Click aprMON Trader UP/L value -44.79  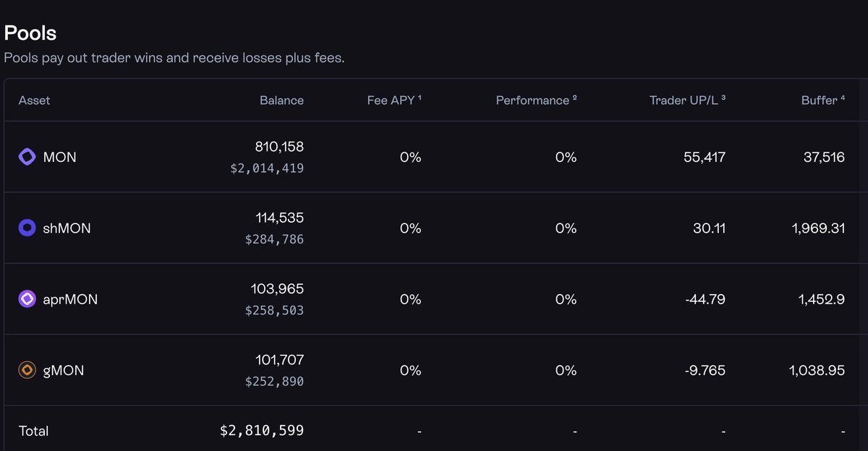pyautogui.click(x=705, y=299)
